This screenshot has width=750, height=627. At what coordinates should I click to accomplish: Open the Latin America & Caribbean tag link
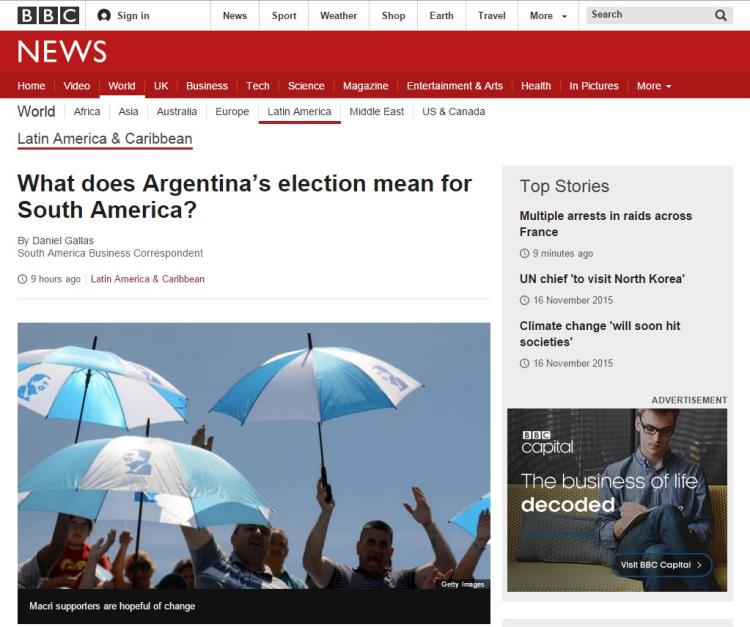pyautogui.click(x=147, y=279)
